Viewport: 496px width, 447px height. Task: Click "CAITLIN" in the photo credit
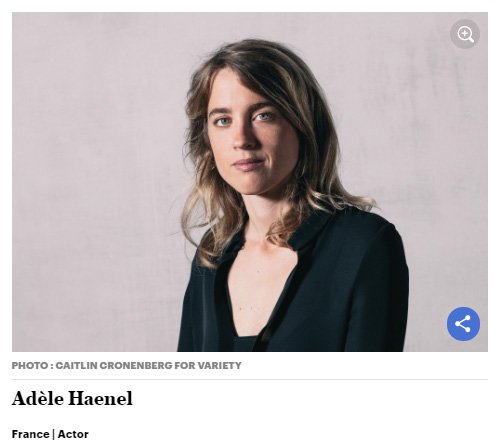(76, 365)
